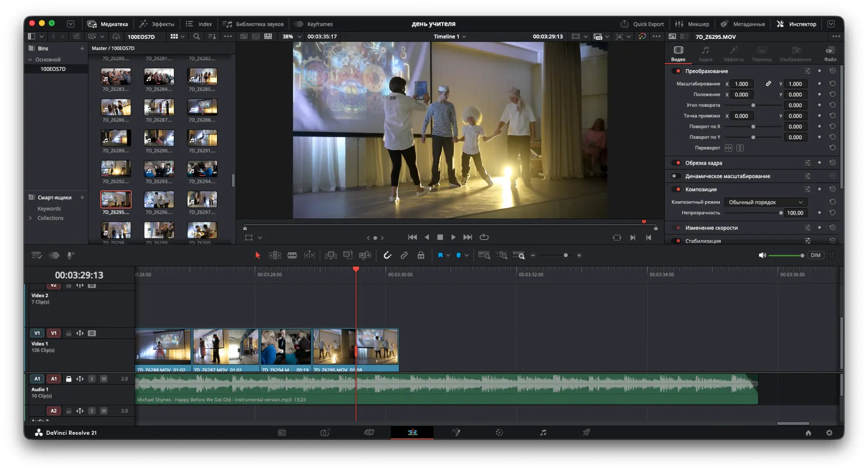Select the Blade edit tool

(x=292, y=255)
